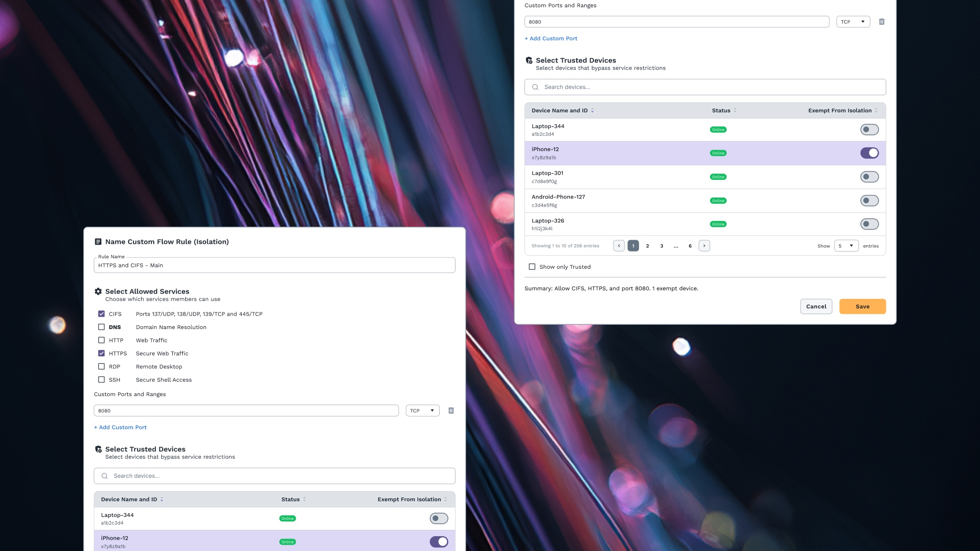Click the Add Custom Port link

pyautogui.click(x=551, y=38)
